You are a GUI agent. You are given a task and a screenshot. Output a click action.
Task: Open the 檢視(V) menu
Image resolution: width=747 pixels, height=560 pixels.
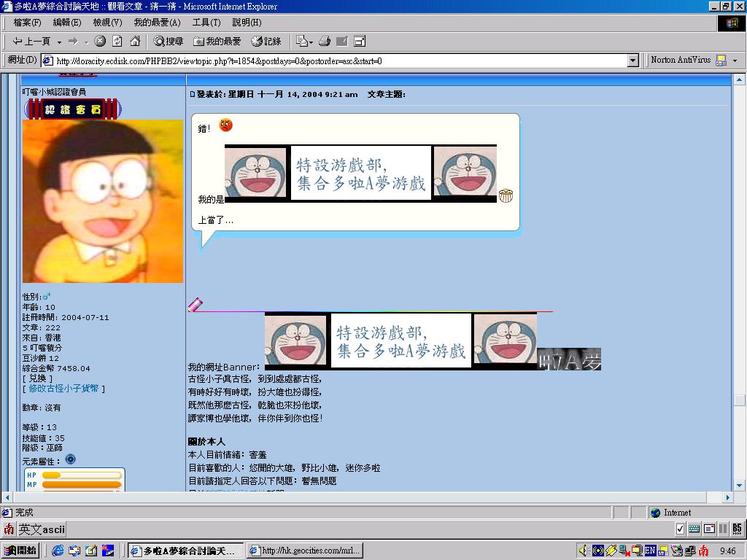coord(107,23)
